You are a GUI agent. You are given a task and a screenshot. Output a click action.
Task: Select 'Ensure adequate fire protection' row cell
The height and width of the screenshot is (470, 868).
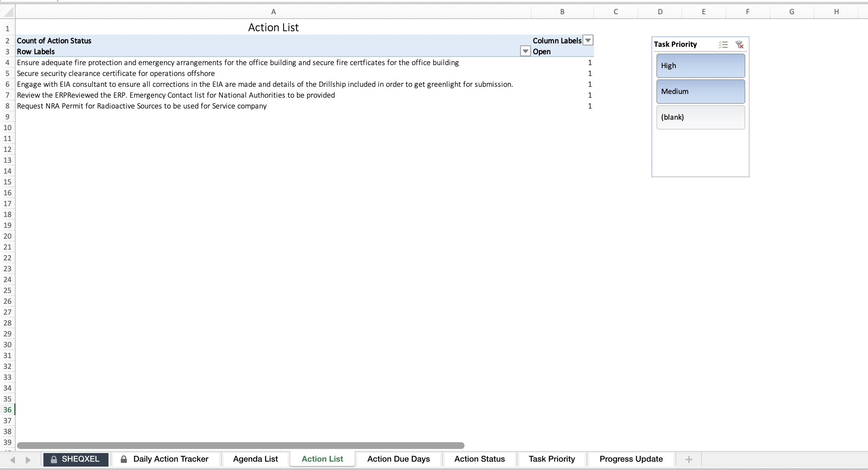point(273,63)
